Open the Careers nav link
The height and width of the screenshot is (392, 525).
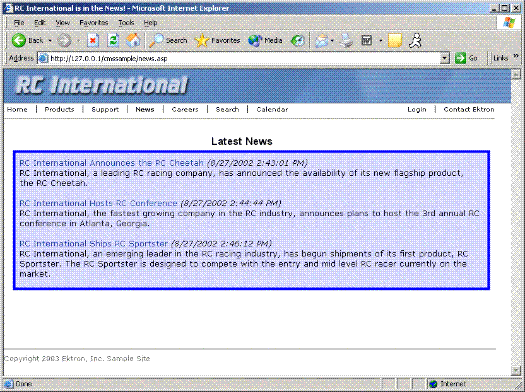pos(185,109)
